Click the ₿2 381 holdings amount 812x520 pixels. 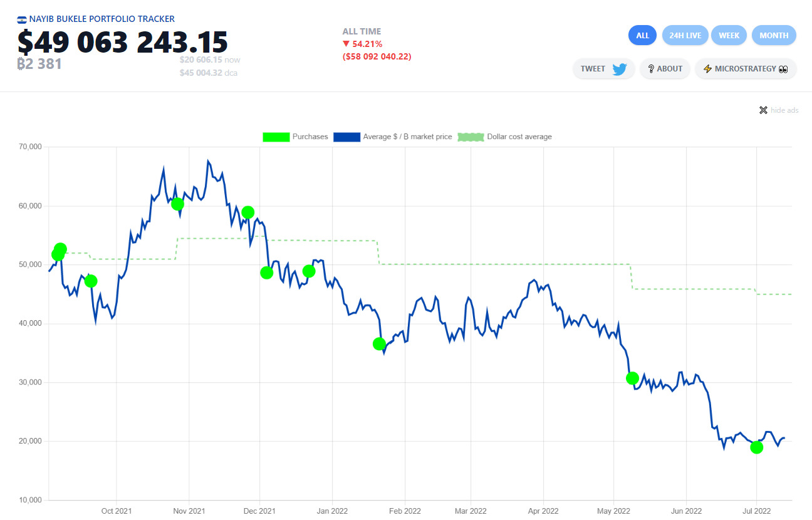coord(39,64)
